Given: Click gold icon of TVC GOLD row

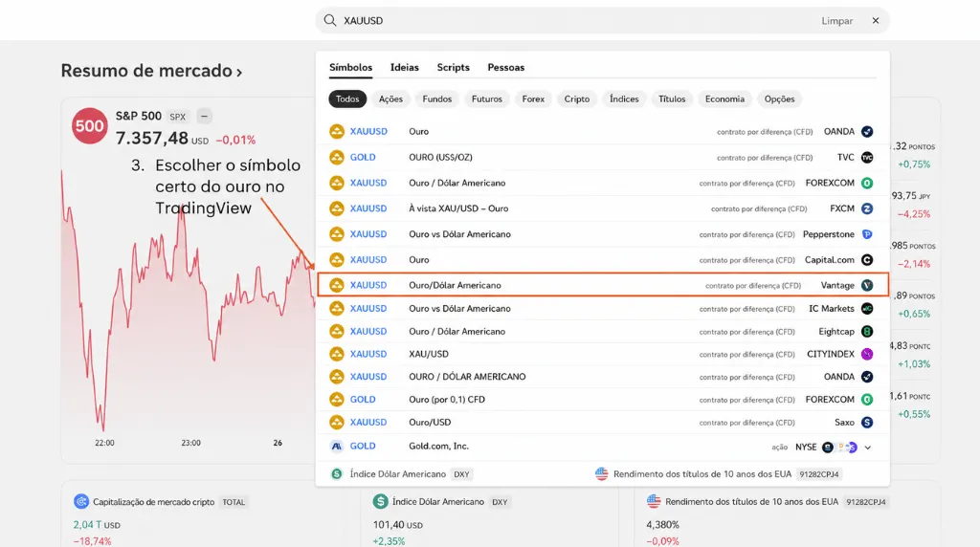Looking at the screenshot, I should pos(337,158).
